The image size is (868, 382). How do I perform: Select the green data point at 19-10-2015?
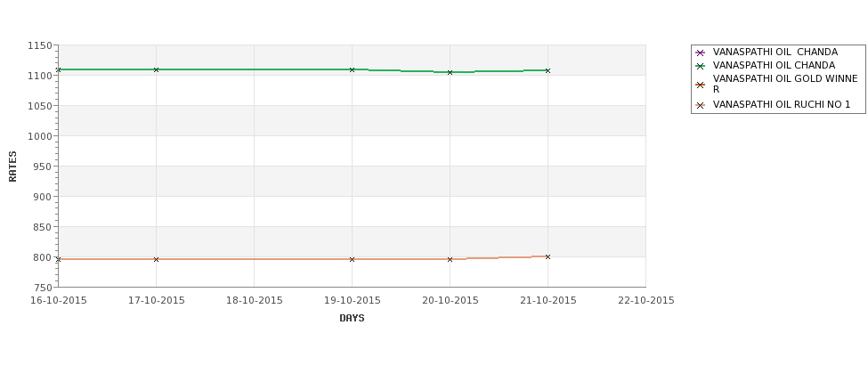point(352,69)
